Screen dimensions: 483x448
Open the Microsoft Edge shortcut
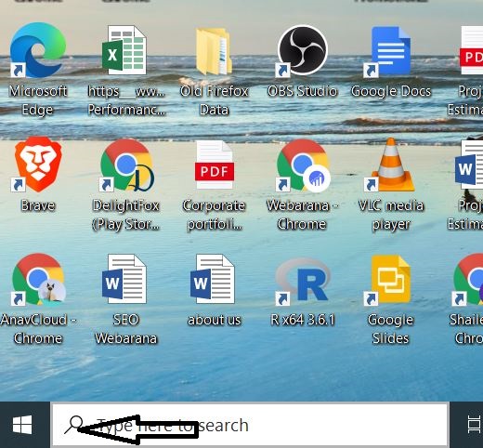(38, 49)
